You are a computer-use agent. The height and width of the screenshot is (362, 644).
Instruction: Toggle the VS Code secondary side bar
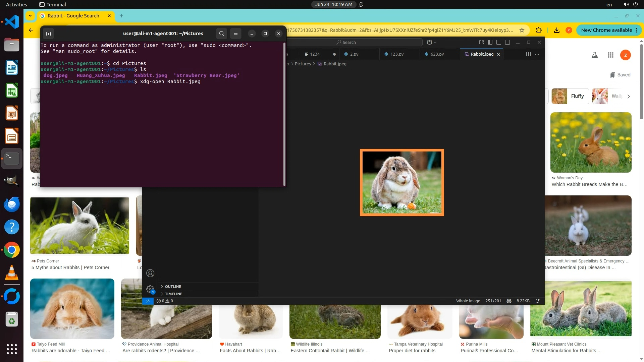507,42
